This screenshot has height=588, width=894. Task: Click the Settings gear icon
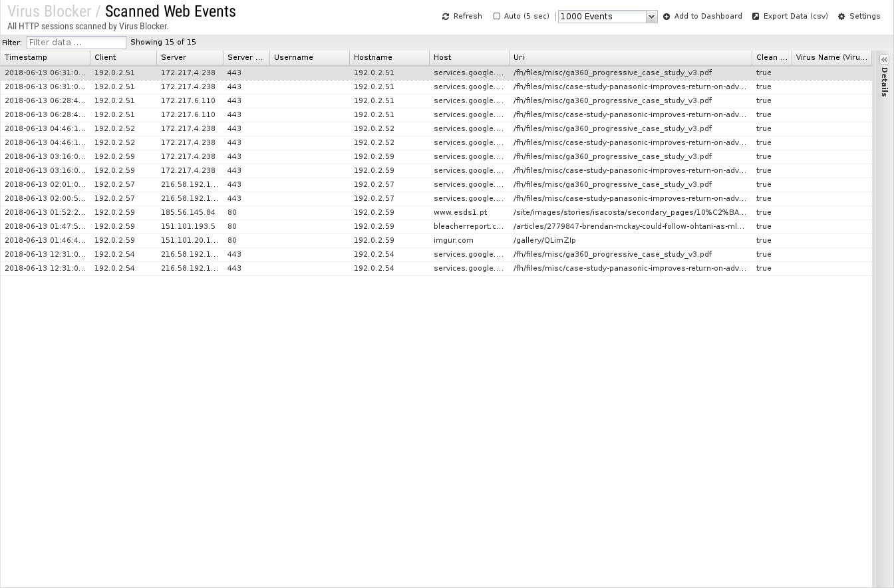click(x=841, y=17)
